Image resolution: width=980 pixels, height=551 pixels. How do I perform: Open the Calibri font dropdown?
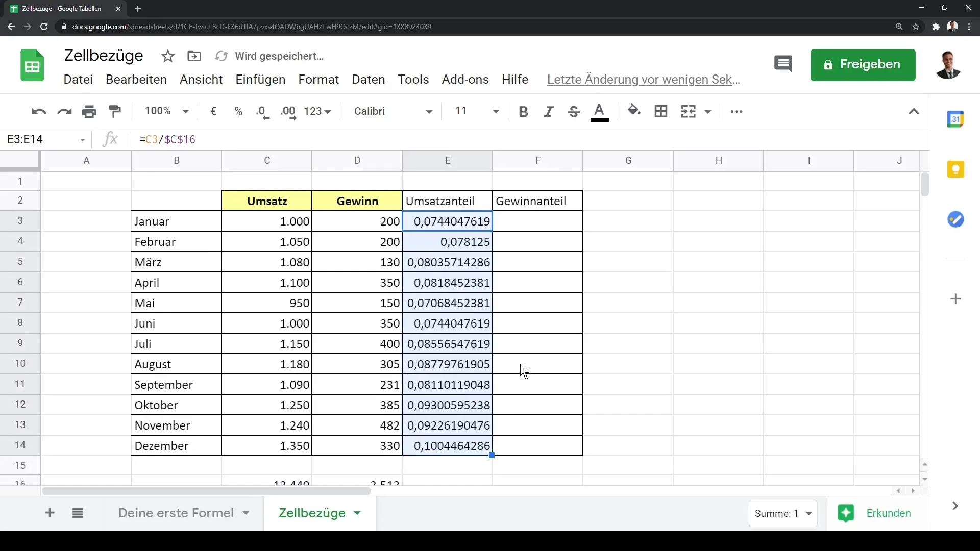(393, 111)
